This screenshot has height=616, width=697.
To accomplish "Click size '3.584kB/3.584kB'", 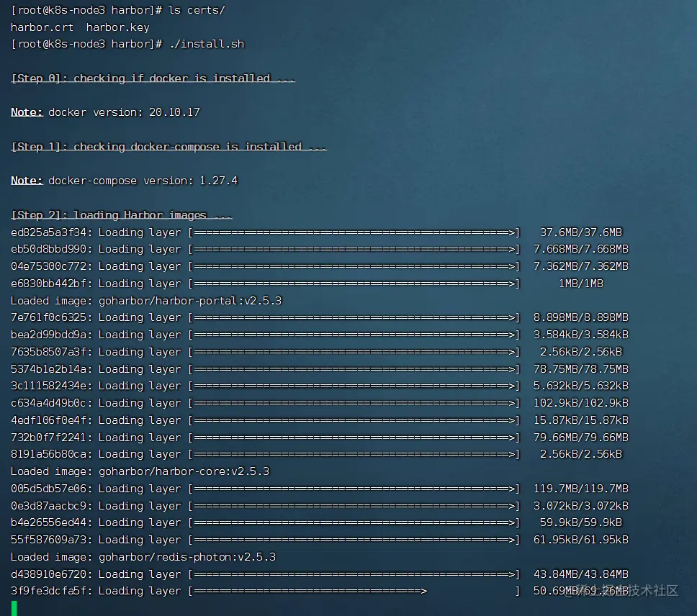I will (x=581, y=335).
